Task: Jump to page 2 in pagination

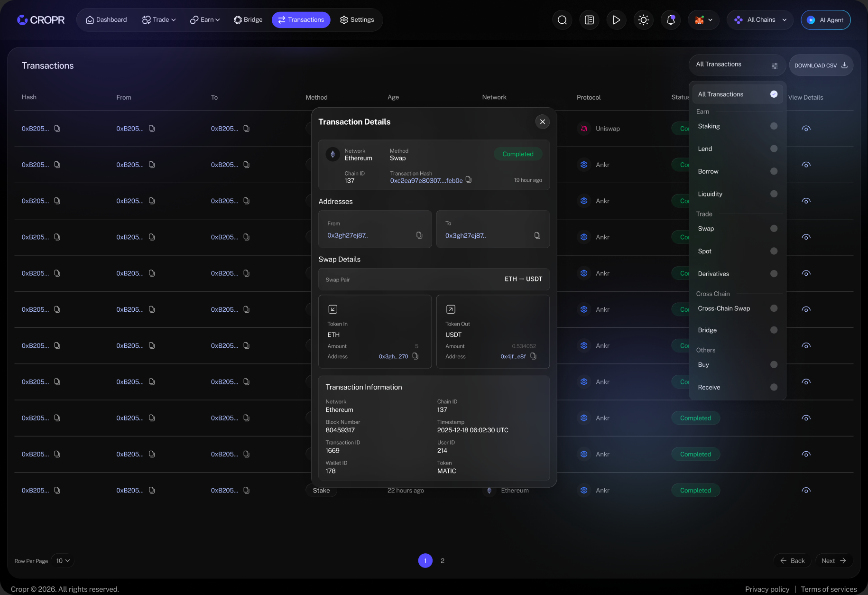Action: pyautogui.click(x=443, y=561)
